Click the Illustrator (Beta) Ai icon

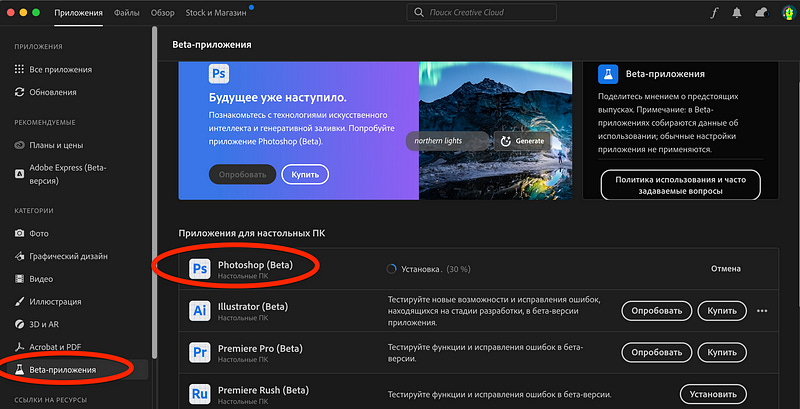199,310
